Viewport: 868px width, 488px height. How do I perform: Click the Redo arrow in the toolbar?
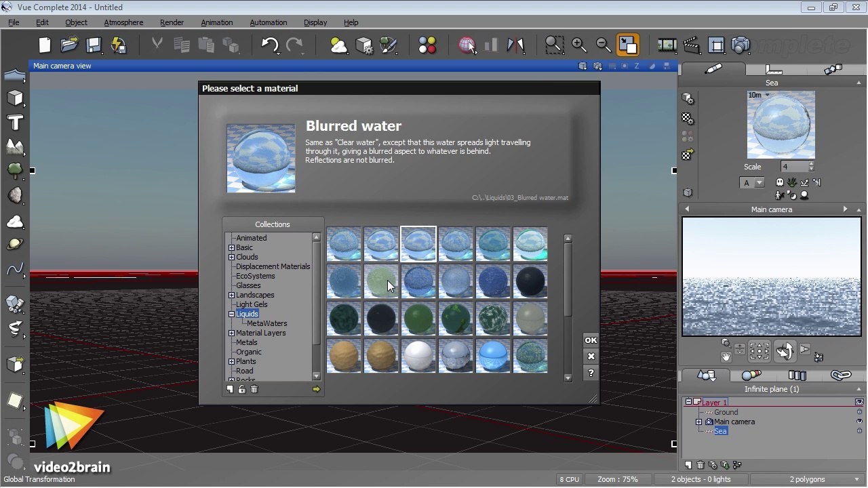coord(294,45)
